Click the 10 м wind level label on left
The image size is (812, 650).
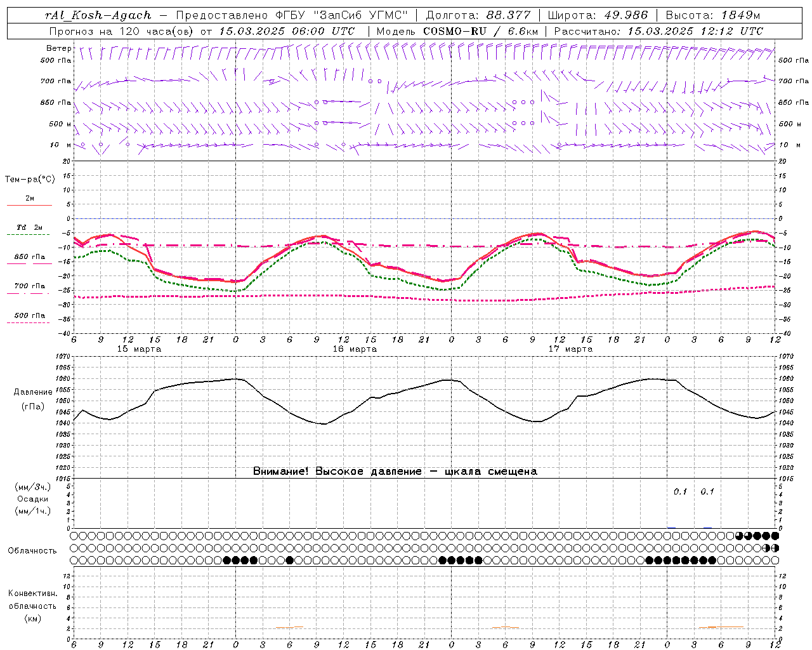[x=61, y=145]
